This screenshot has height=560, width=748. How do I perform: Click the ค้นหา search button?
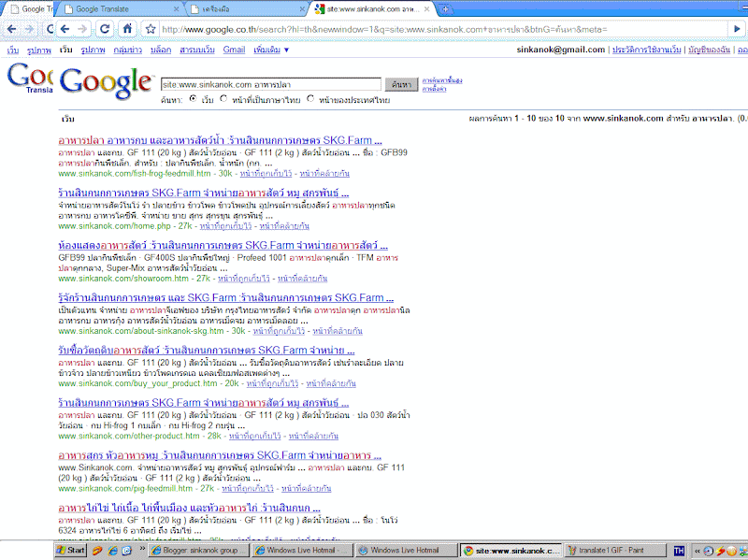pos(401,84)
